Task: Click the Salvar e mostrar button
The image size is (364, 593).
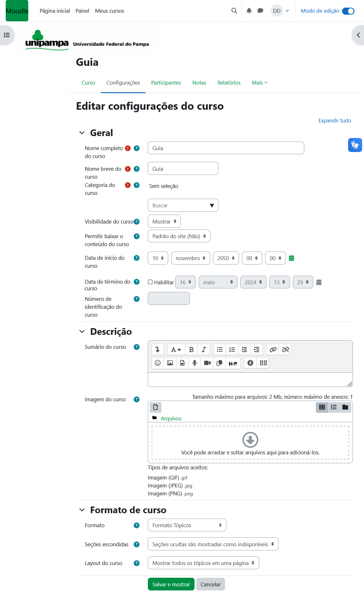Action: [x=171, y=584]
